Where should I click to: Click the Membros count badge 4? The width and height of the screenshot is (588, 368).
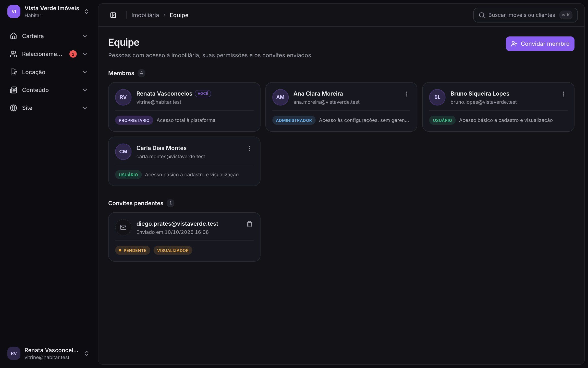tap(141, 73)
